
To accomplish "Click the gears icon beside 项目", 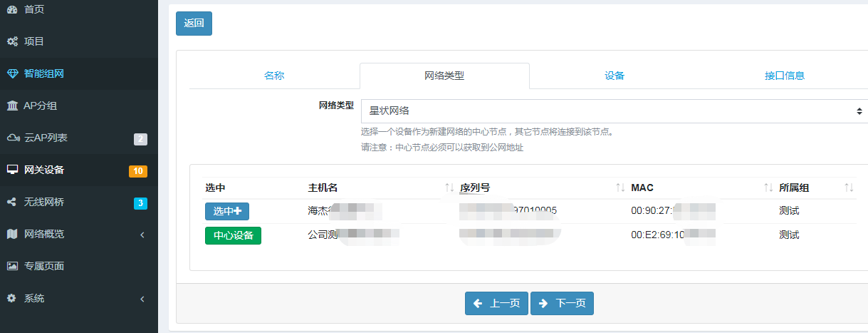I will coord(12,41).
